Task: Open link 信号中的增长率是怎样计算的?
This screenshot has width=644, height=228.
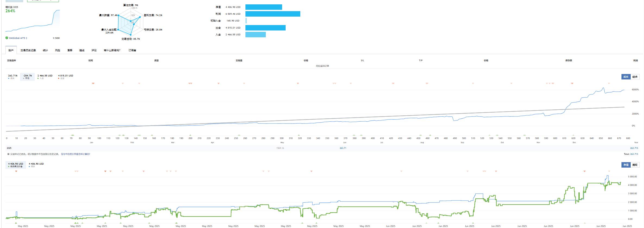Action: click(75, 154)
